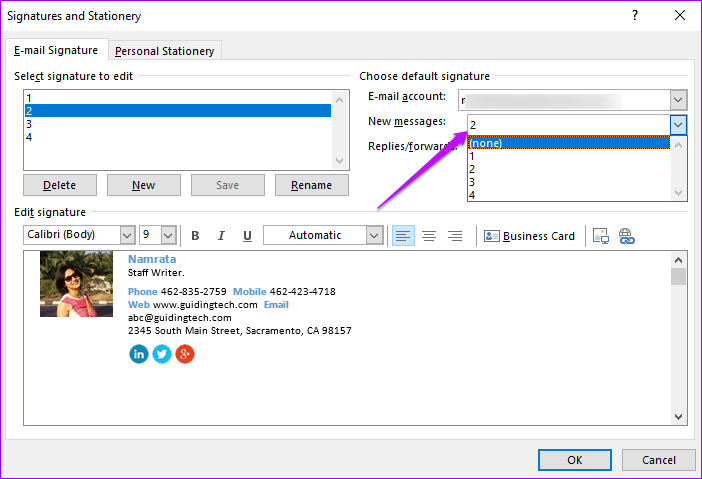Confirm with the OK button
Viewport: 702px width, 479px height.
[575, 460]
